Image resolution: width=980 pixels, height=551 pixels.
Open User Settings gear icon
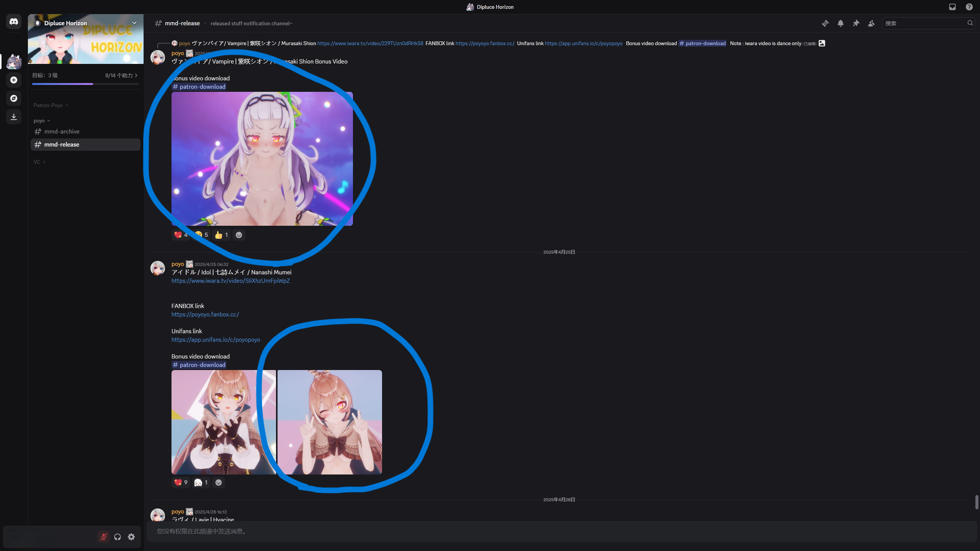131,537
